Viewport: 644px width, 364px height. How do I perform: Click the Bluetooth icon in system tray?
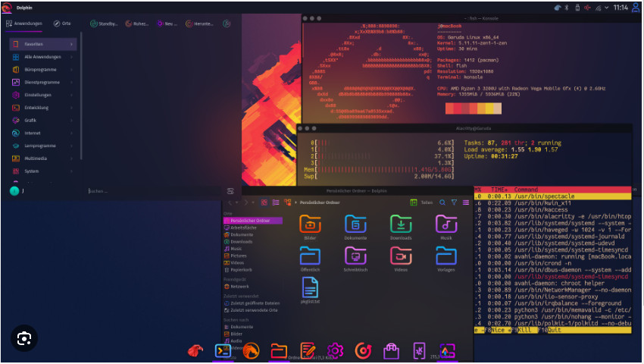click(567, 8)
